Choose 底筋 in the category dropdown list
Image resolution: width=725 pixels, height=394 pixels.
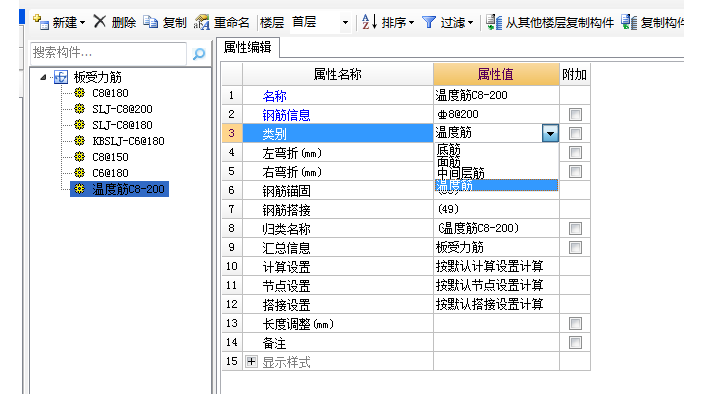pos(449,149)
